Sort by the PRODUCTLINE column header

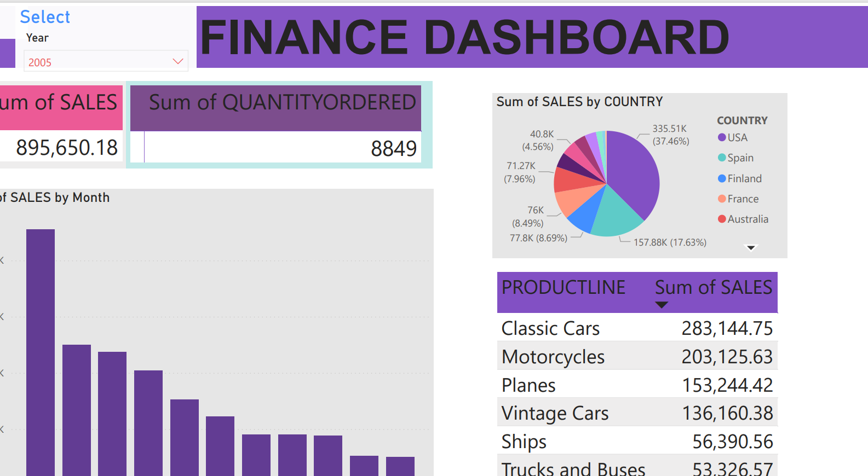(x=563, y=288)
